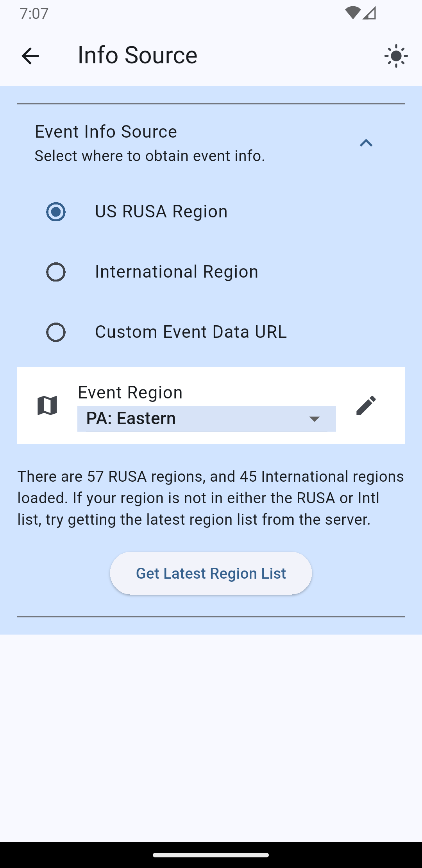Collapse the Event Info Source chevron
422x868 pixels.
(366, 143)
